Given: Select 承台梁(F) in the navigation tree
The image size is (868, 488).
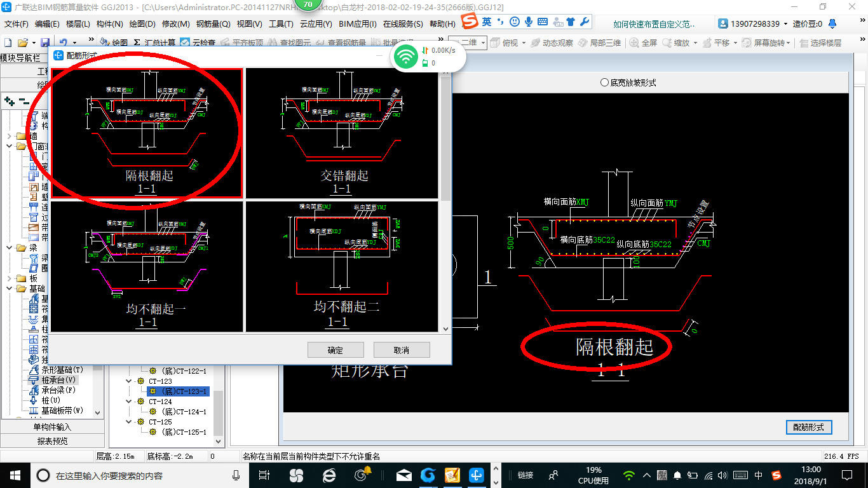Looking at the screenshot, I should pos(53,390).
